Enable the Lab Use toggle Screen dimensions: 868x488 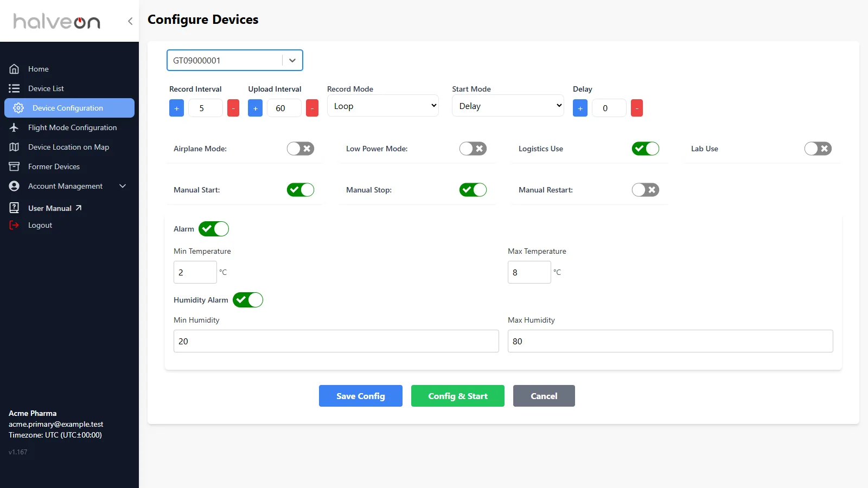(818, 149)
